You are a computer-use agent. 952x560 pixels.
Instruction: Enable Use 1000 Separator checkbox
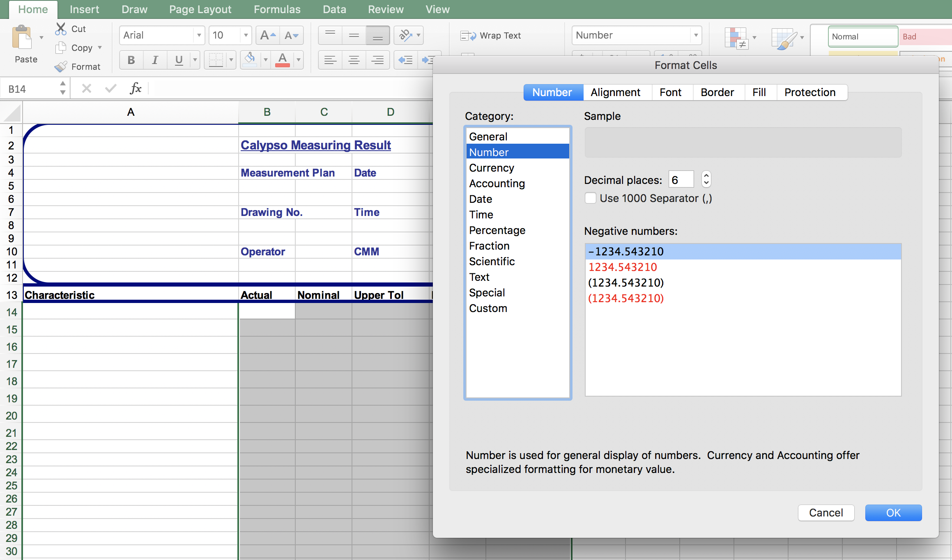pyautogui.click(x=591, y=198)
